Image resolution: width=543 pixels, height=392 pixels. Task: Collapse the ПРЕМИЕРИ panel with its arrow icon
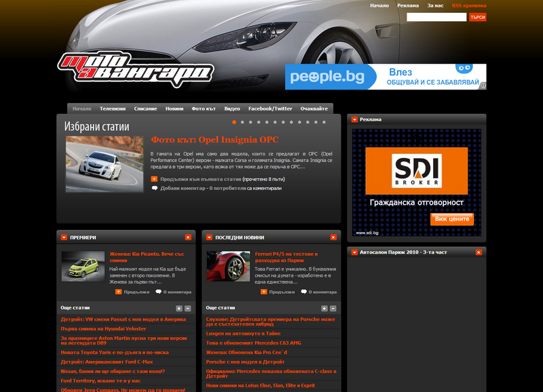(x=64, y=237)
